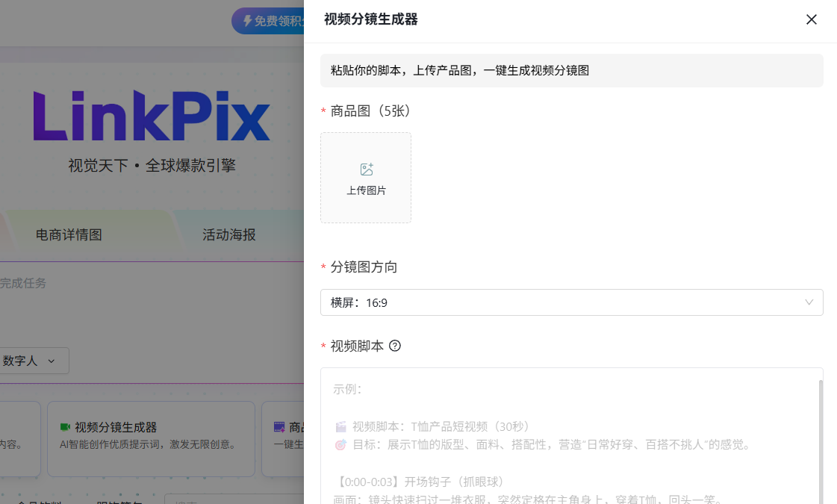
Task: Open the help icon beside 视频脚本
Action: click(x=395, y=346)
